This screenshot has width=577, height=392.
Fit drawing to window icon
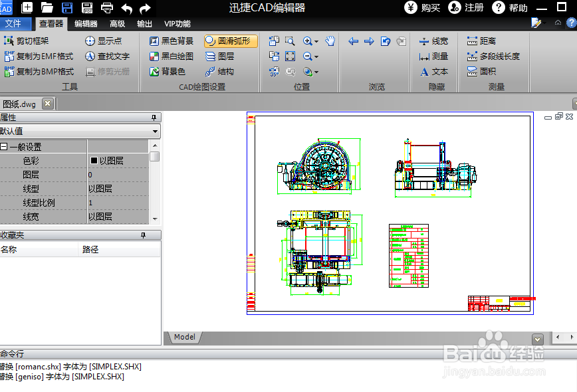290,56
